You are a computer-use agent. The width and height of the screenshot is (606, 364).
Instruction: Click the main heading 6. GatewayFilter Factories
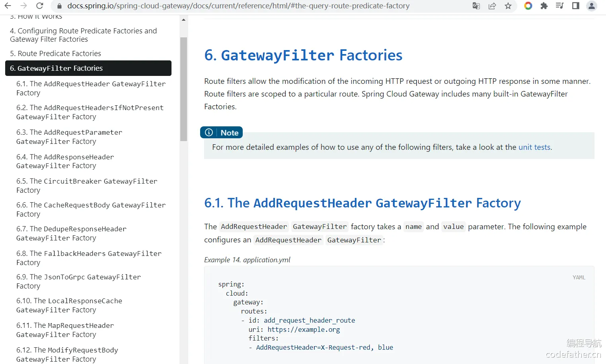coord(303,55)
